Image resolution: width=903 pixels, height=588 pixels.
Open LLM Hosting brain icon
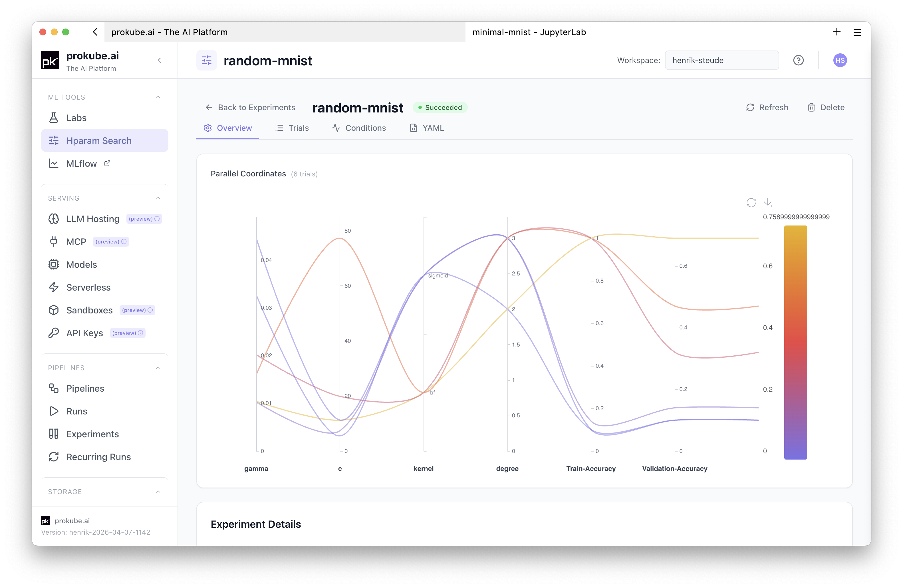tap(53, 219)
